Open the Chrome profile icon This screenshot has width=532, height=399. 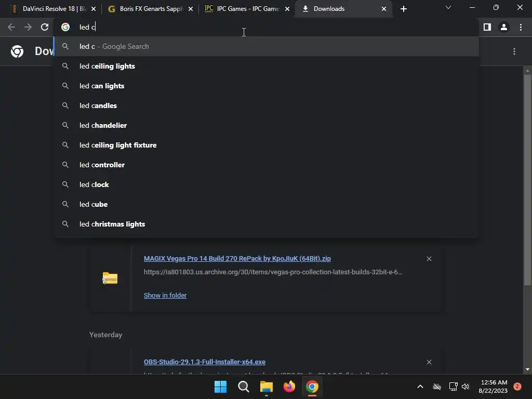pos(504,27)
